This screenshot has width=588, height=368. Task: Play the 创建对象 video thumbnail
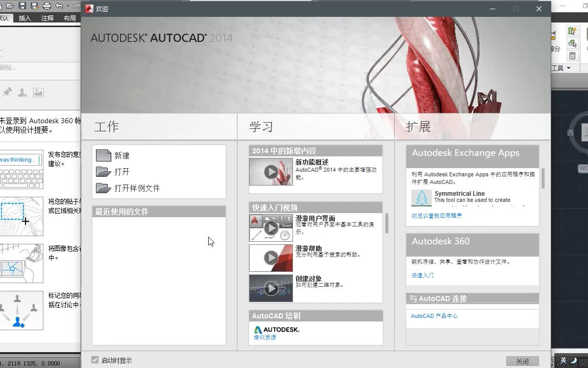pos(271,288)
